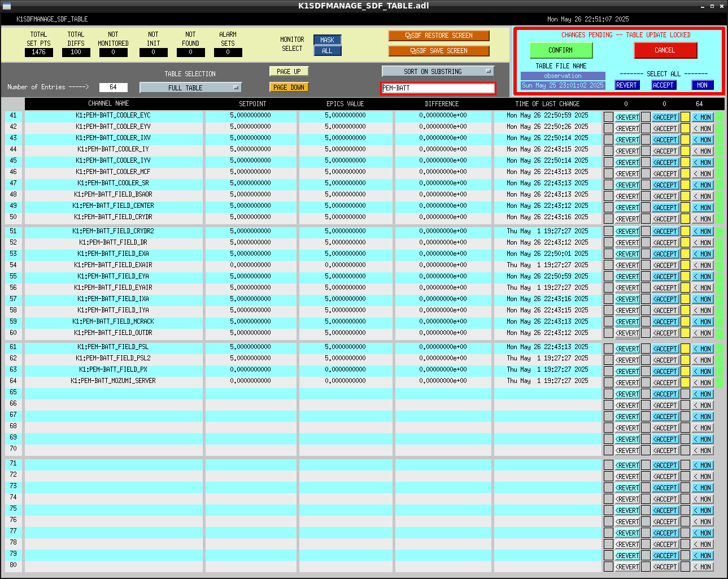Toggle MON for K1:PEM-BATT_COOLER_EYC row
728x579 pixels.
[x=703, y=117]
